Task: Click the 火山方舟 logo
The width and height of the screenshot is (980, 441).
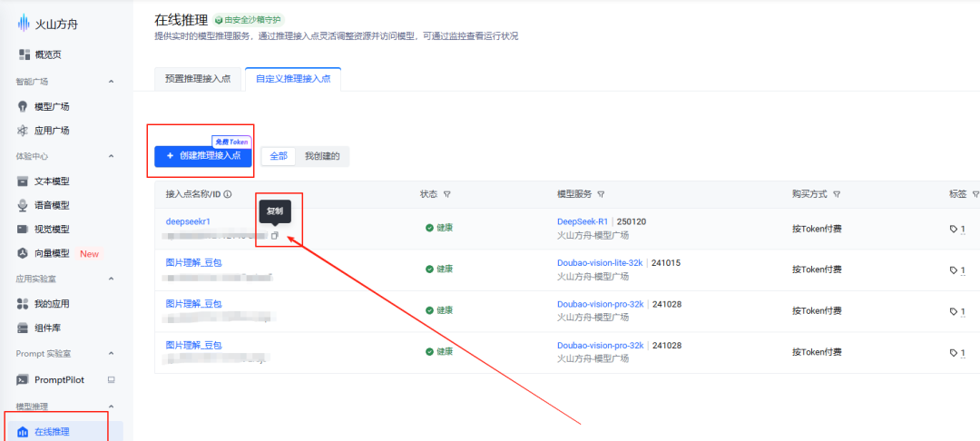Action: tap(49, 24)
